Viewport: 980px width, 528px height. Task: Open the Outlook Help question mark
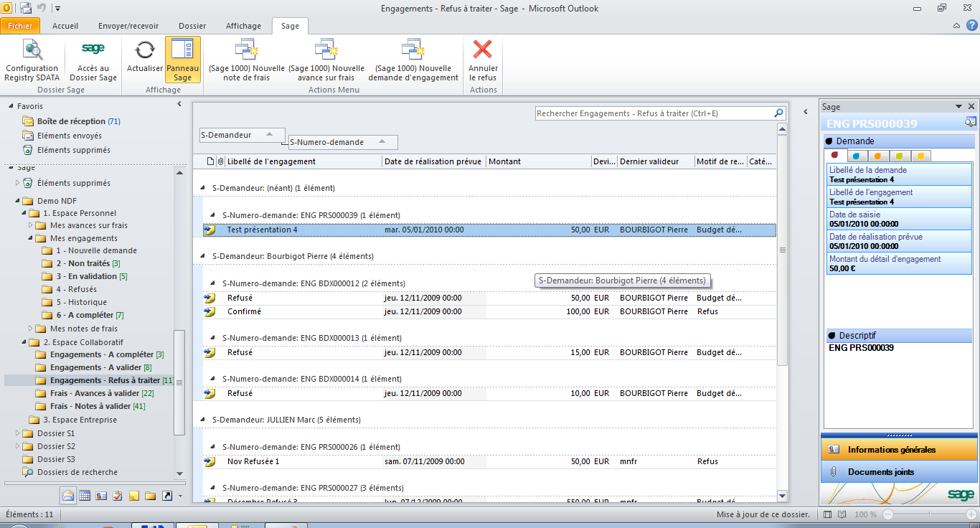(x=971, y=26)
